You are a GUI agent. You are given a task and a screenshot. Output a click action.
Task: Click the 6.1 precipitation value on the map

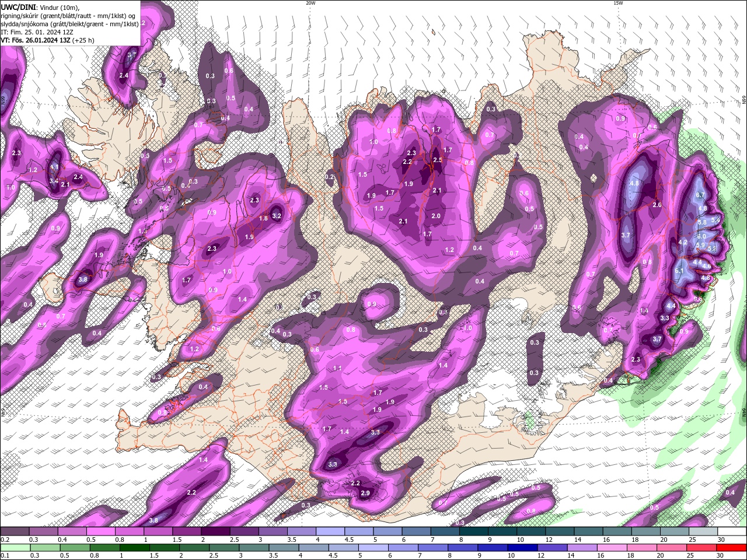pyautogui.click(x=679, y=271)
